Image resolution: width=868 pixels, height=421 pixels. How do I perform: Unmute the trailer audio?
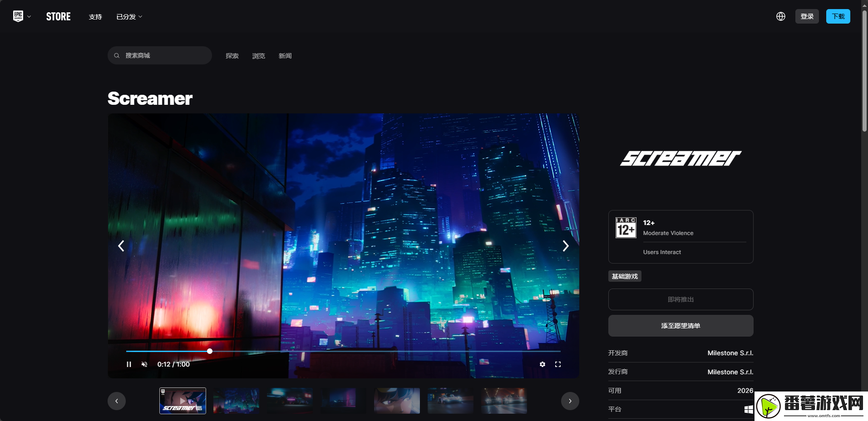click(x=144, y=364)
